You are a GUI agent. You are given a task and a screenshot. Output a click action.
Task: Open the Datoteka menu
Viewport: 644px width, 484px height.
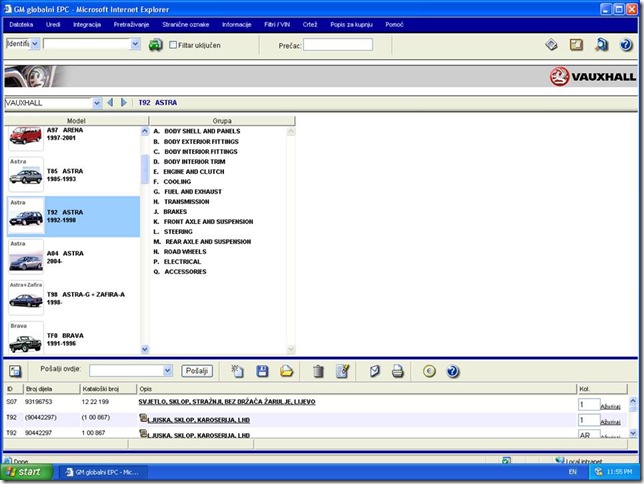pyautogui.click(x=21, y=25)
